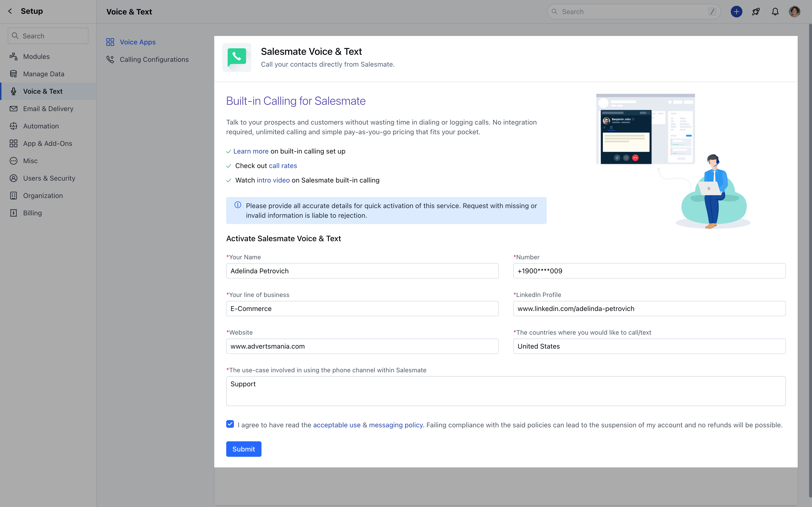Click the Your Name input field
Viewport: 812px width, 507px height.
[x=362, y=271]
